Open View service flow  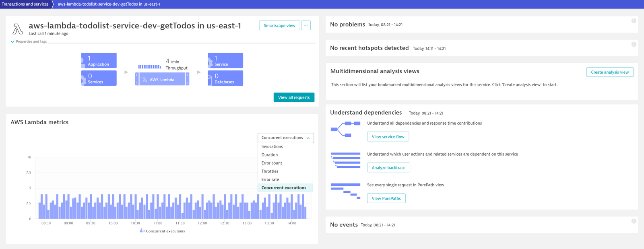388,137
